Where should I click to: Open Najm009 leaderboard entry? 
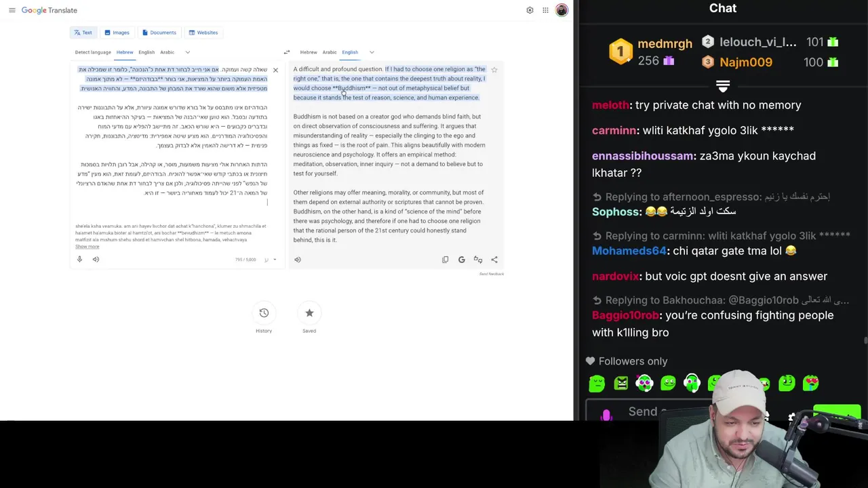click(770, 62)
